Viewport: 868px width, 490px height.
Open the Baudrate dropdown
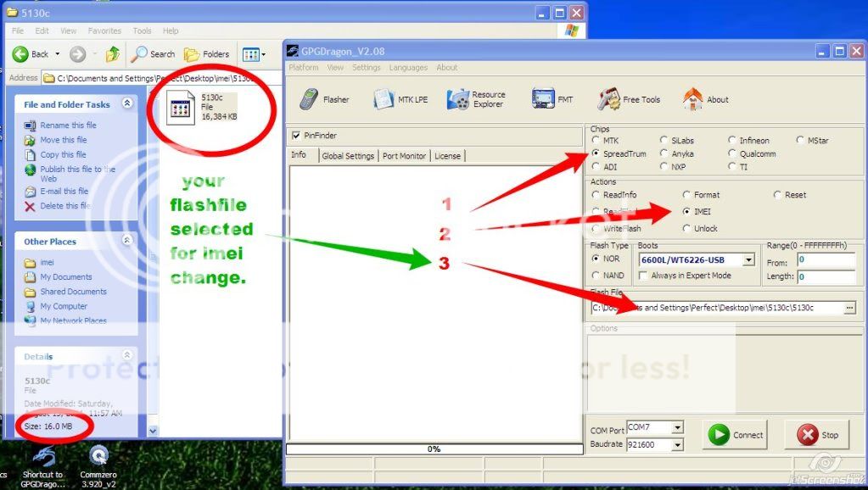[679, 444]
